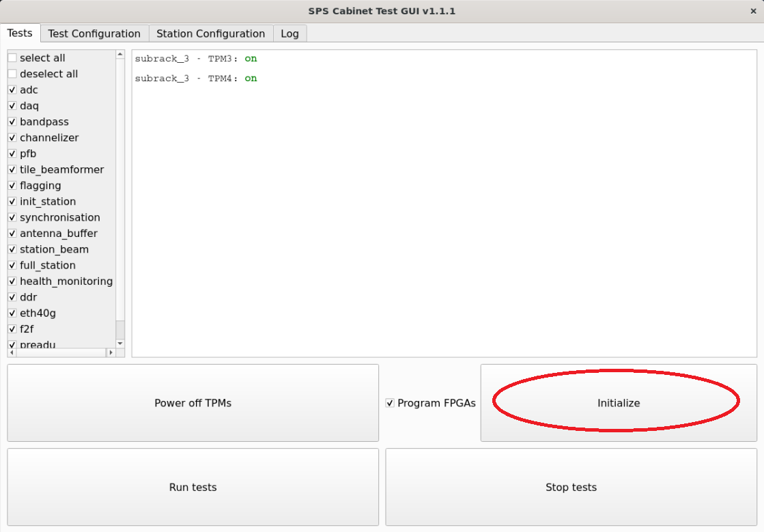
Task: Uncheck the tile_beamformer test
Action: 12,169
